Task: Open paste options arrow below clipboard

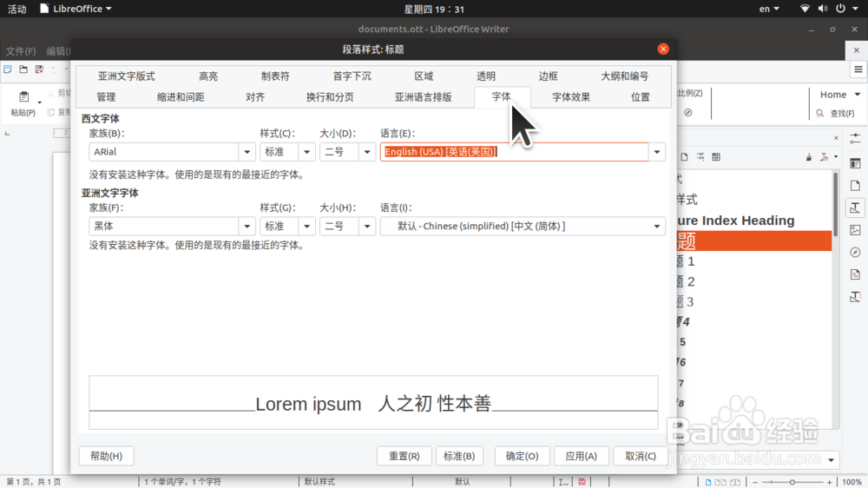Action: tap(39, 102)
